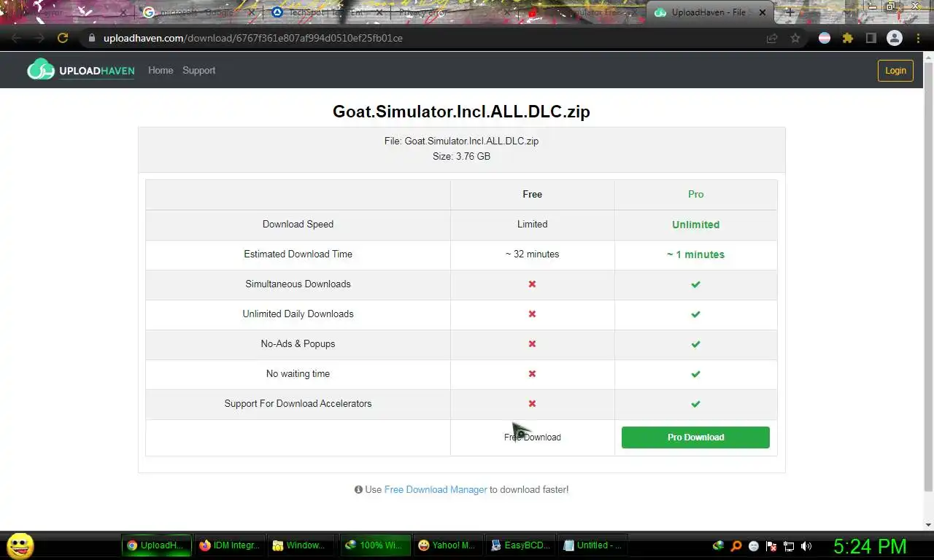This screenshot has width=934, height=560.
Task: Click the Login button
Action: point(895,70)
